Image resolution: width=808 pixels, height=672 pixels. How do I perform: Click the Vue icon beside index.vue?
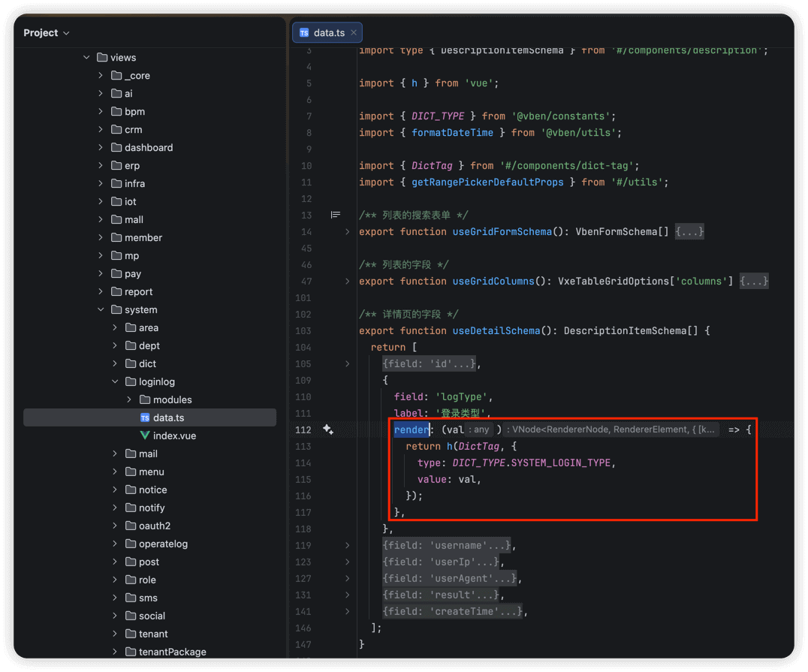[145, 435]
